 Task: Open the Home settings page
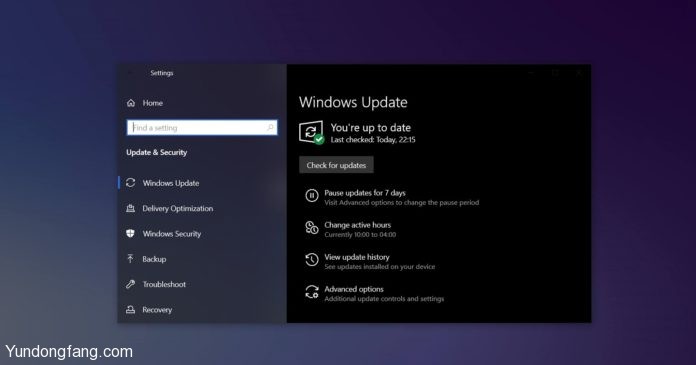coord(153,103)
